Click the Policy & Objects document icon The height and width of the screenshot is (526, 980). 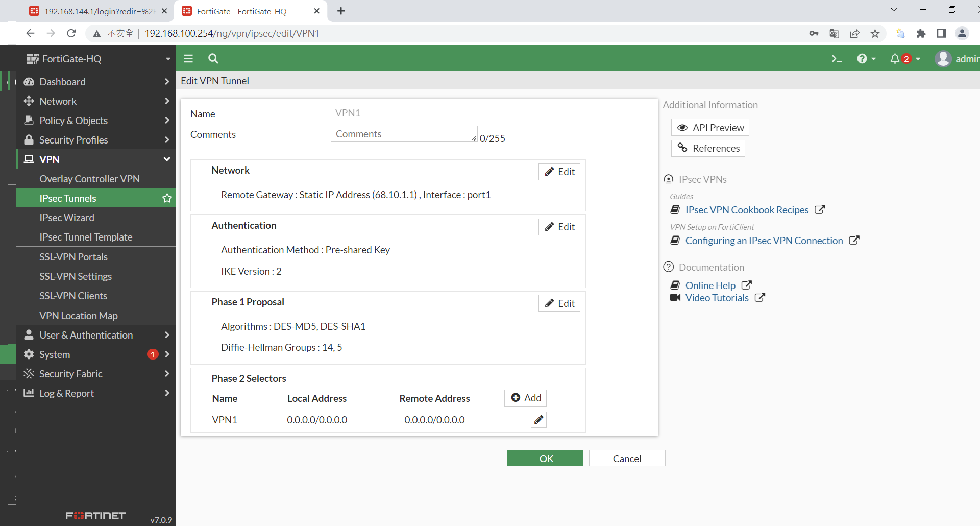click(x=29, y=121)
